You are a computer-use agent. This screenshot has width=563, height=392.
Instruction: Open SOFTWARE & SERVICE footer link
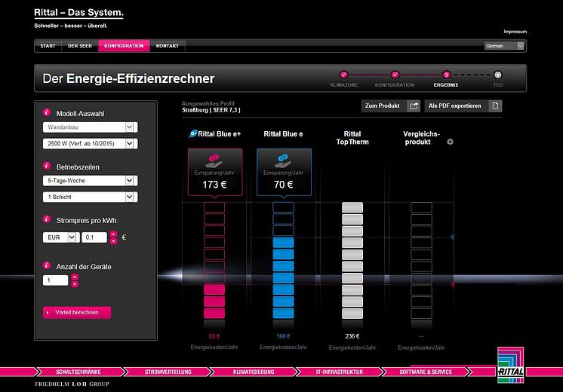[426, 372]
